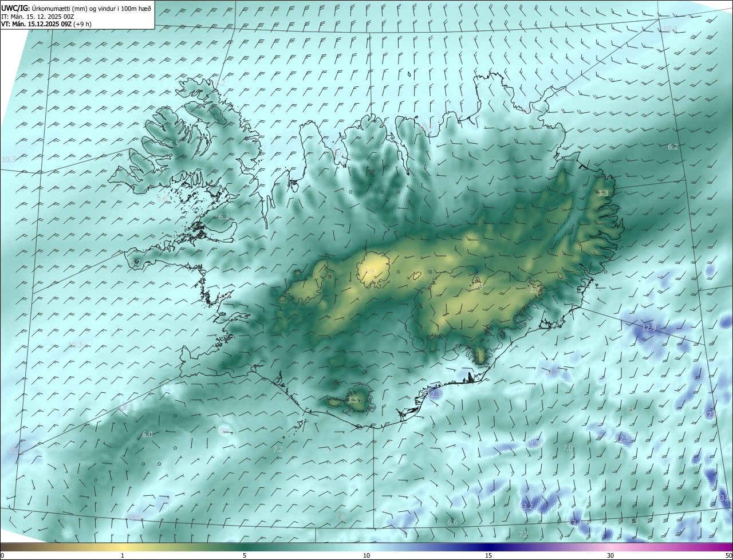Click the color scale tick label 0
The height and width of the screenshot is (560, 733).
pyautogui.click(x=2, y=555)
